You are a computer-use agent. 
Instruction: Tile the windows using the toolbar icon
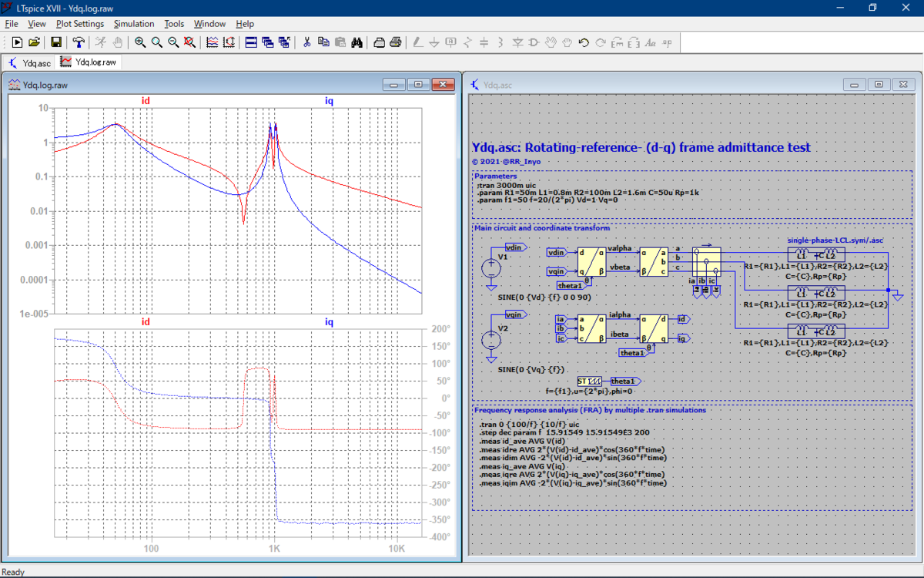point(251,42)
